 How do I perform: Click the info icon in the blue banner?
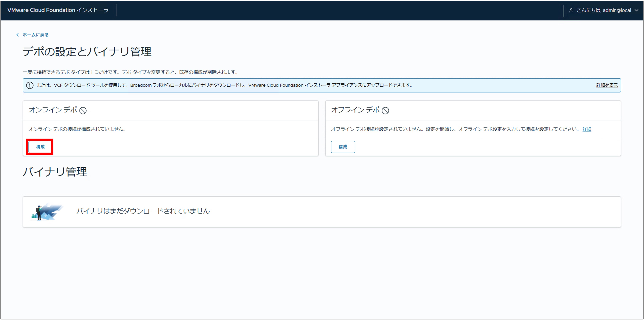click(x=30, y=85)
